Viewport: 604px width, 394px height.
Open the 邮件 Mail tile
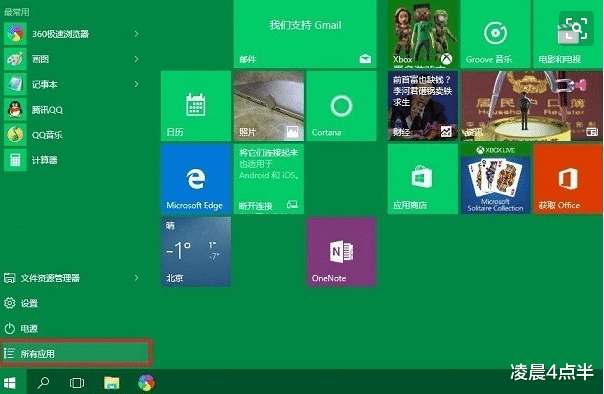point(305,34)
